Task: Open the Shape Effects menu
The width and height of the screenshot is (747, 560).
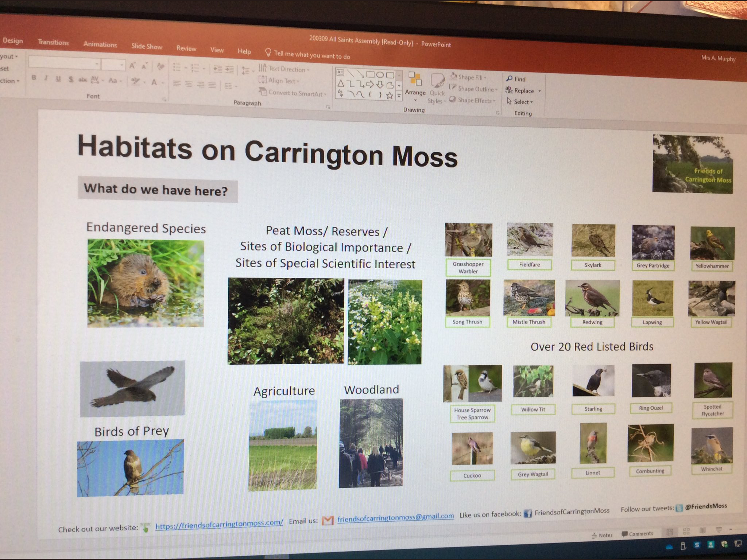Action: 472,100
